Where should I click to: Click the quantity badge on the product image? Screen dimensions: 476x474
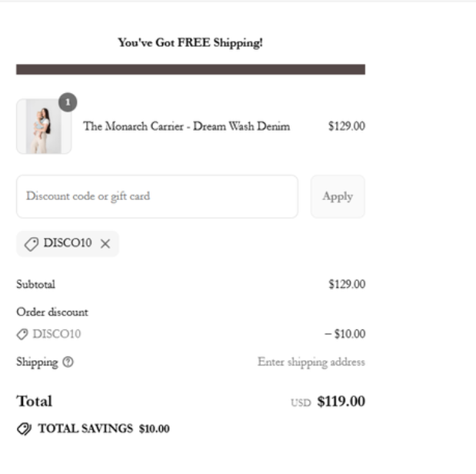[x=68, y=103]
